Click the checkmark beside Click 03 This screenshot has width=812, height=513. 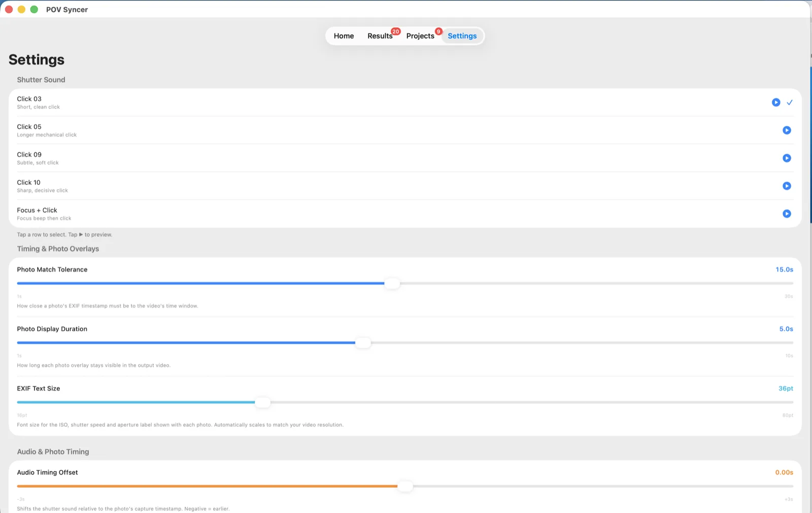coord(790,103)
